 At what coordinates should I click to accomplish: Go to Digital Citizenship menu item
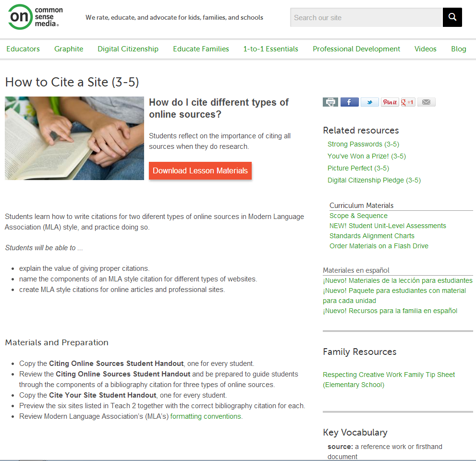128,49
